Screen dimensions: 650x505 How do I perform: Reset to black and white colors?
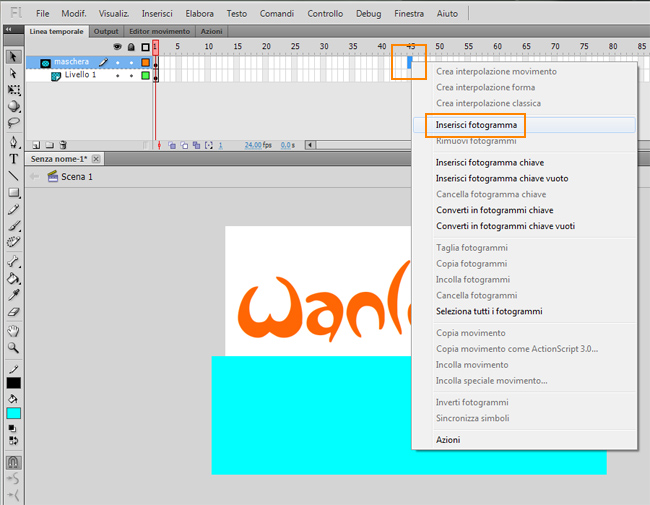pyautogui.click(x=12, y=428)
